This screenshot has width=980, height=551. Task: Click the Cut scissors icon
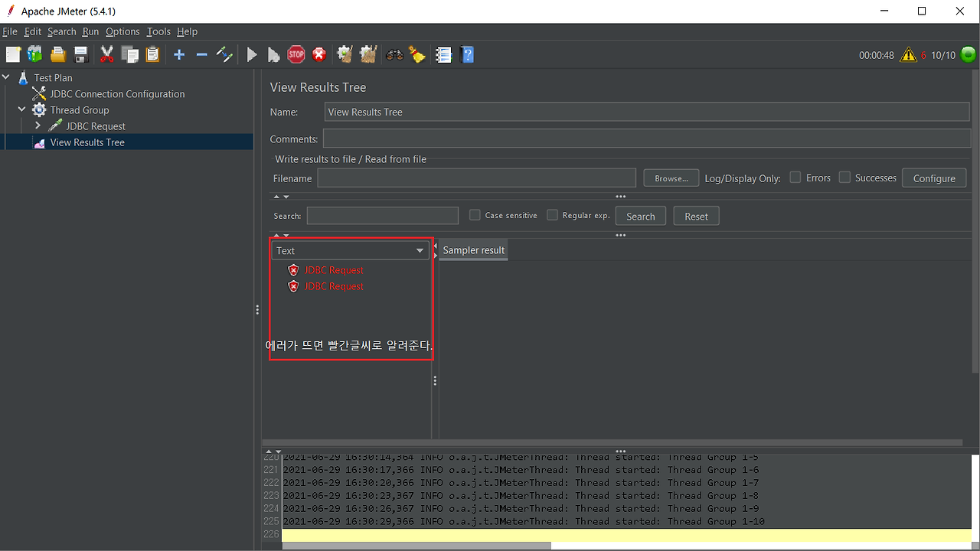coord(107,54)
